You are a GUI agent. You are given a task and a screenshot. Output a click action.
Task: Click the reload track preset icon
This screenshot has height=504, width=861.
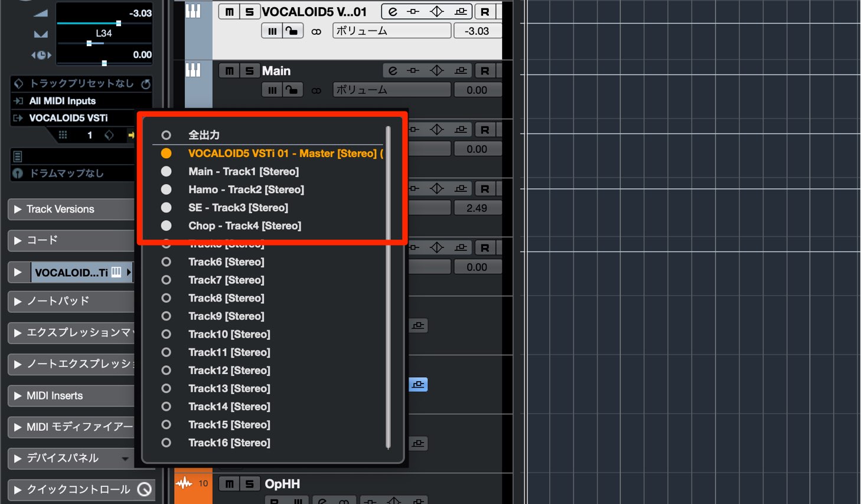click(146, 84)
